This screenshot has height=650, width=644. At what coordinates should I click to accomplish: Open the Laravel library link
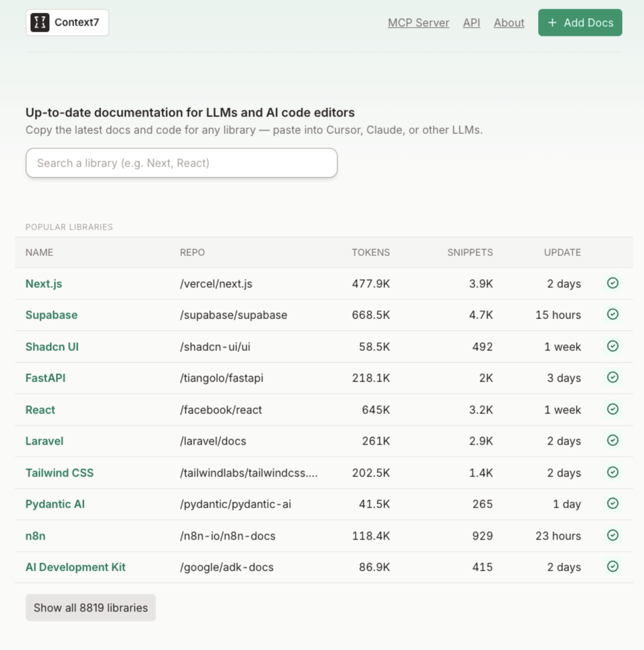[45, 441]
